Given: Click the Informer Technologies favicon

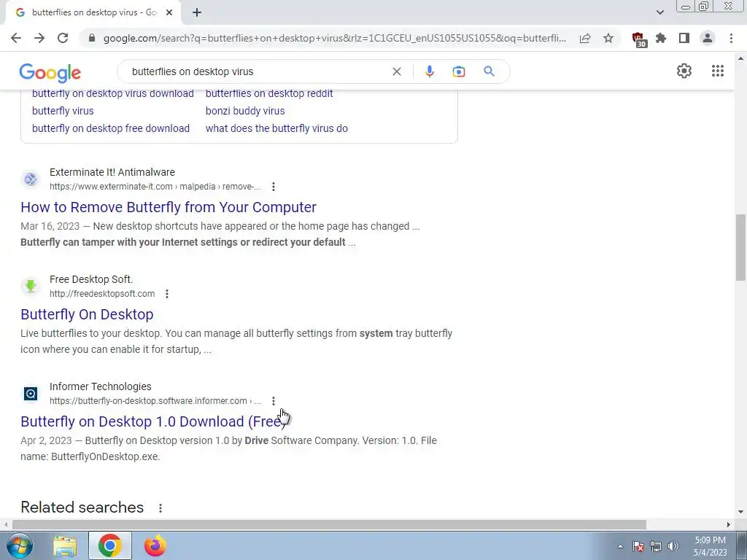Looking at the screenshot, I should point(31,393).
